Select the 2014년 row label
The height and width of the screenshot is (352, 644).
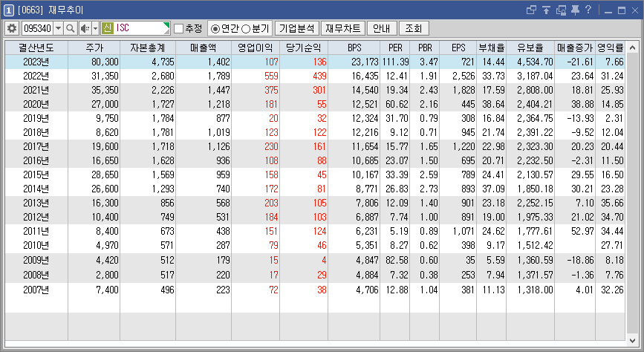36,189
